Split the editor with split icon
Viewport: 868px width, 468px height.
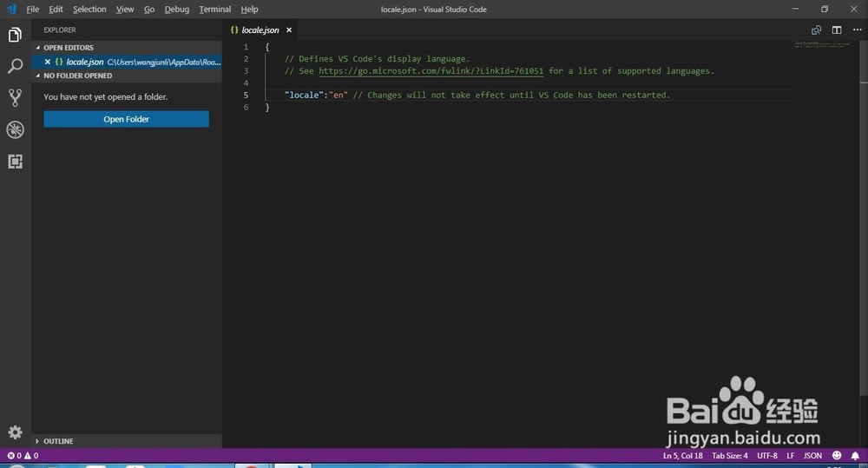tap(837, 30)
